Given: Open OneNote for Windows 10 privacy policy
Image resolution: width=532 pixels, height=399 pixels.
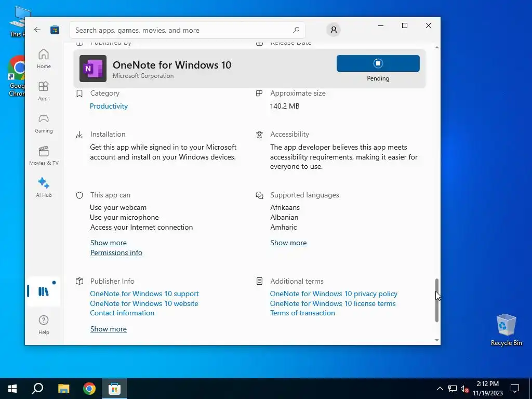Looking at the screenshot, I should point(334,294).
